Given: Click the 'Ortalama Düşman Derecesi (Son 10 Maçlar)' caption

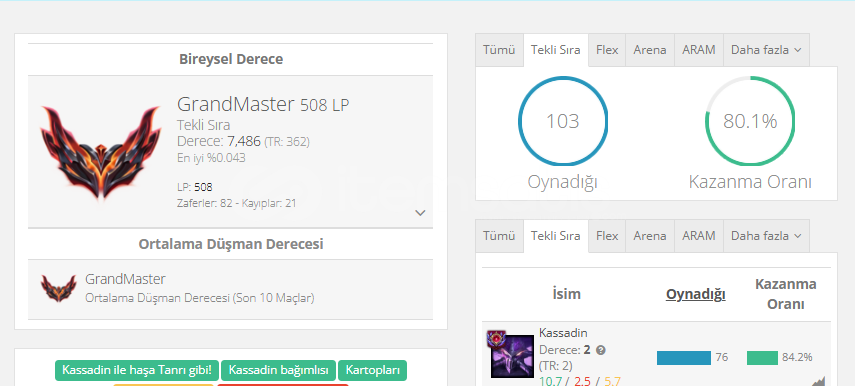Looking at the screenshot, I should point(200,298).
